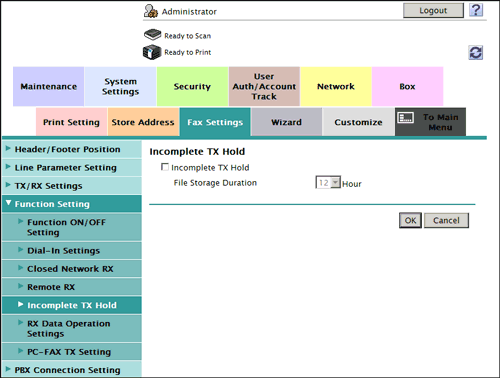The image size is (500, 378).
Task: Switch to the Customize tab
Action: point(358,122)
